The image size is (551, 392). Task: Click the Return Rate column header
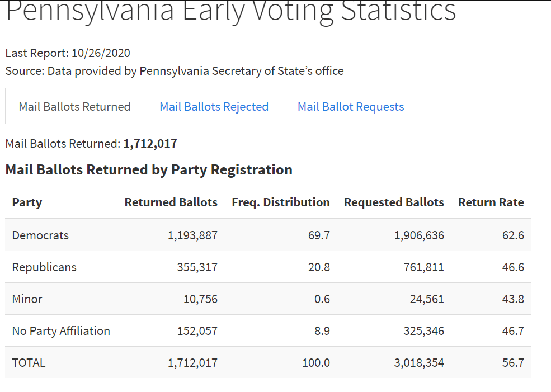pyautogui.click(x=491, y=202)
